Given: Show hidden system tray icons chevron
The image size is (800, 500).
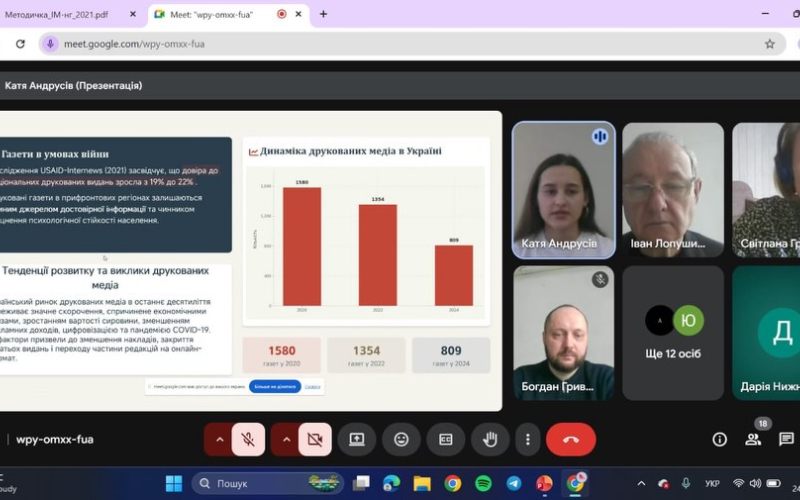Looking at the screenshot, I should (643, 484).
